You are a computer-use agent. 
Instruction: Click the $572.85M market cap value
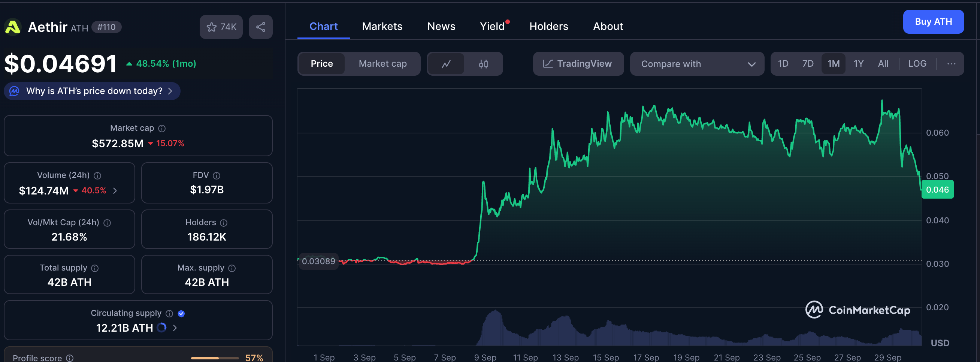pos(118,144)
